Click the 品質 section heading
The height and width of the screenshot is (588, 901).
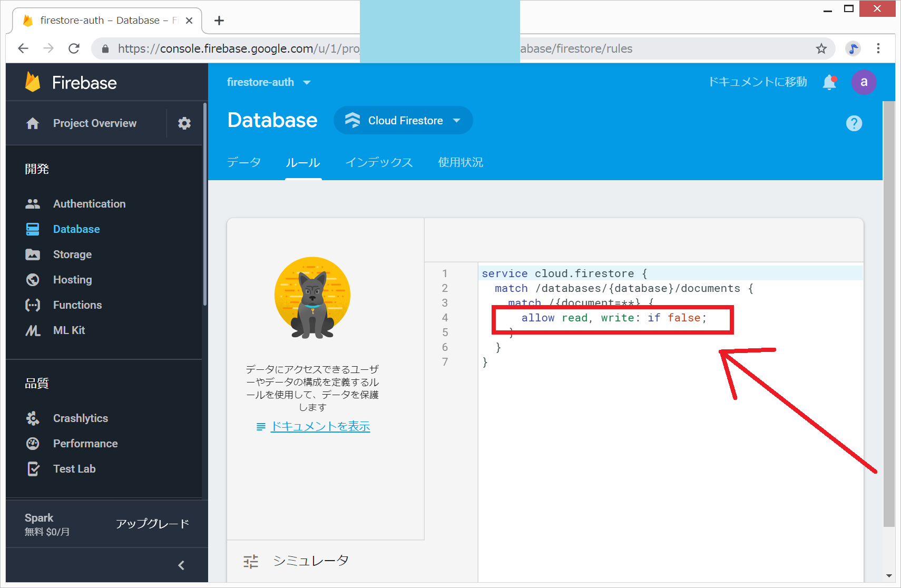click(x=37, y=384)
